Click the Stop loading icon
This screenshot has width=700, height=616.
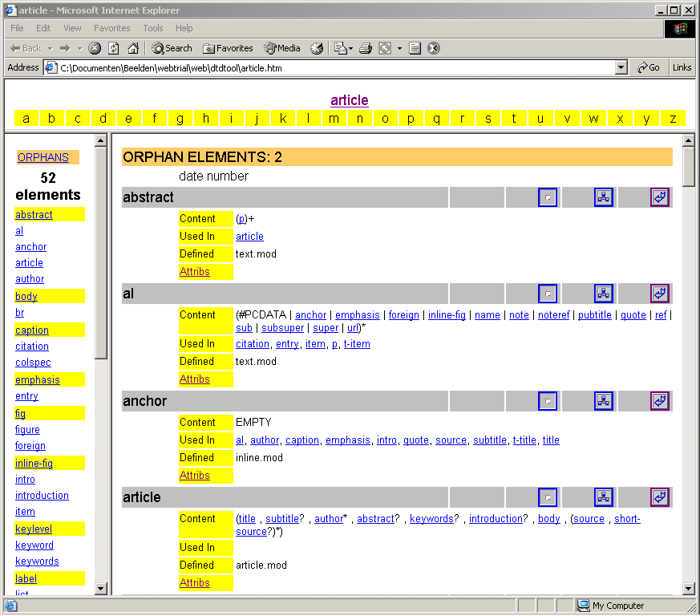(x=95, y=48)
